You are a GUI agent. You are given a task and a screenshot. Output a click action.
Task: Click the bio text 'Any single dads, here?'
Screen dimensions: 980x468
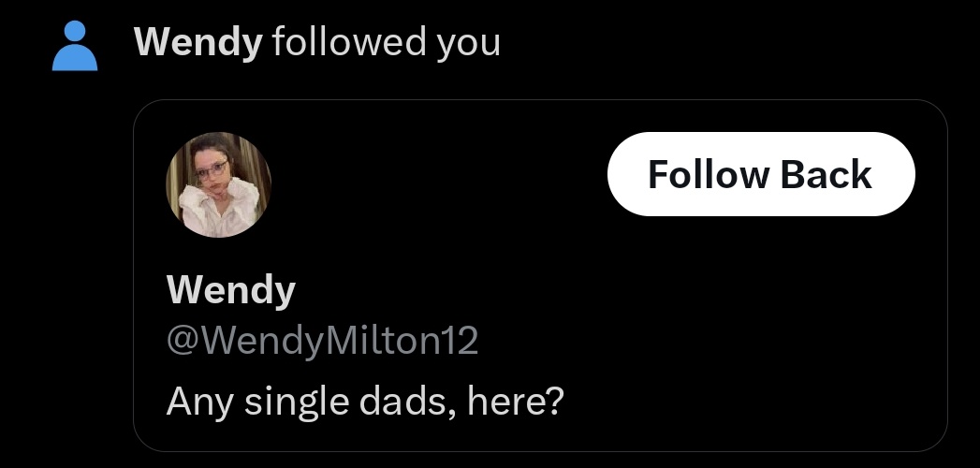pyautogui.click(x=365, y=402)
